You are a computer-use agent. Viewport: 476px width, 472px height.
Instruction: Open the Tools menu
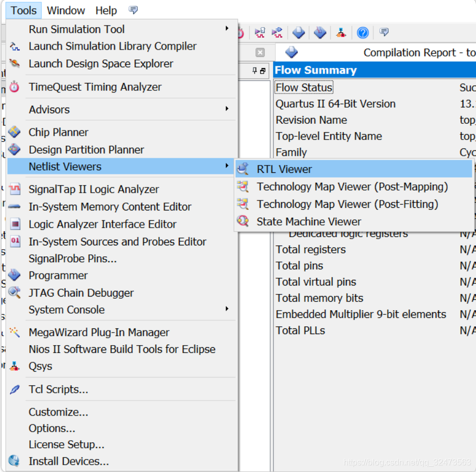coord(24,10)
